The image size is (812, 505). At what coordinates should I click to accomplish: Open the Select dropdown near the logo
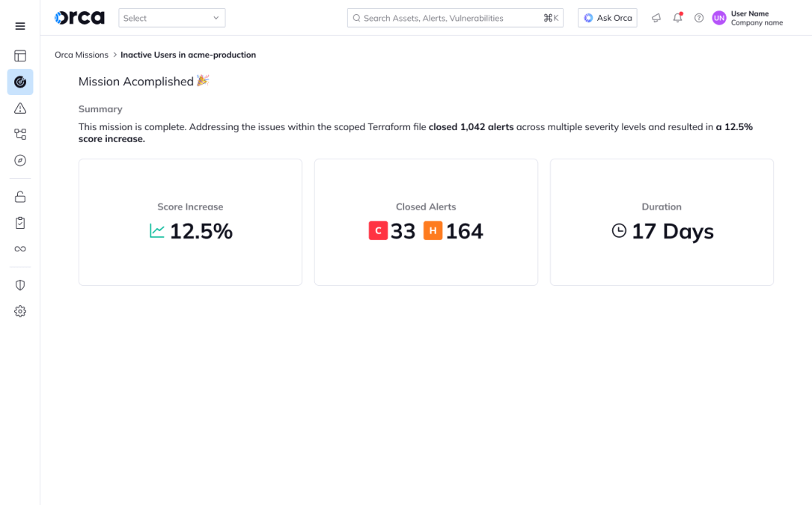[171, 17]
